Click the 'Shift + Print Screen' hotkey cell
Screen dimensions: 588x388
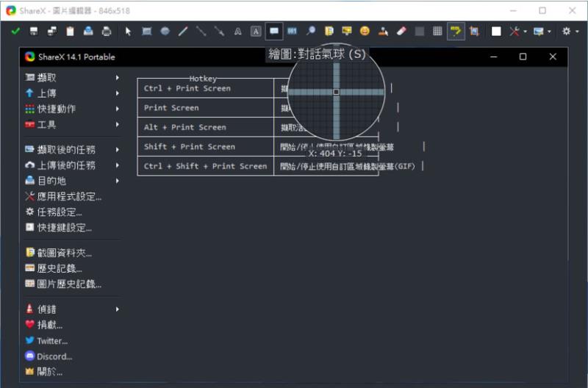206,146
